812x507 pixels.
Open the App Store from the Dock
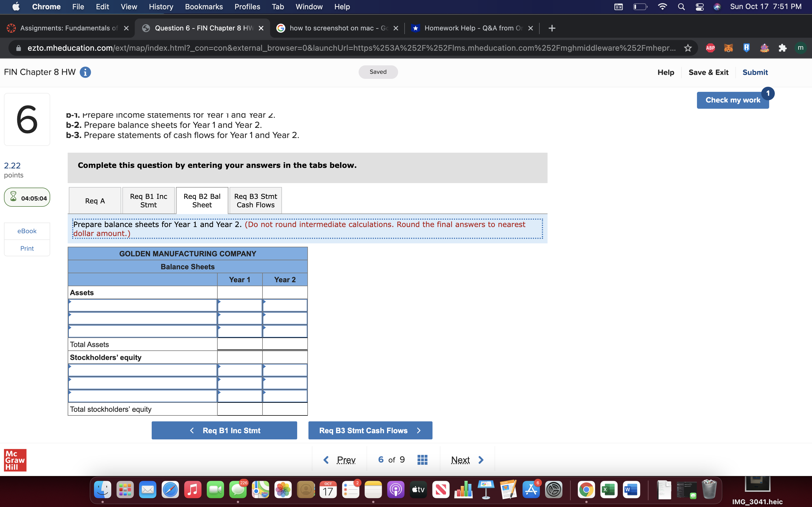(x=531, y=490)
